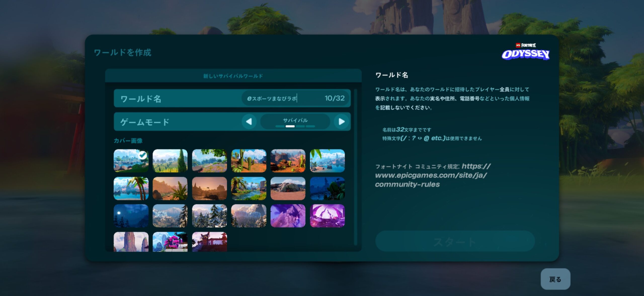The image size is (644, 296).
Task: Choose pink blossom tree cover image
Action: click(170, 242)
